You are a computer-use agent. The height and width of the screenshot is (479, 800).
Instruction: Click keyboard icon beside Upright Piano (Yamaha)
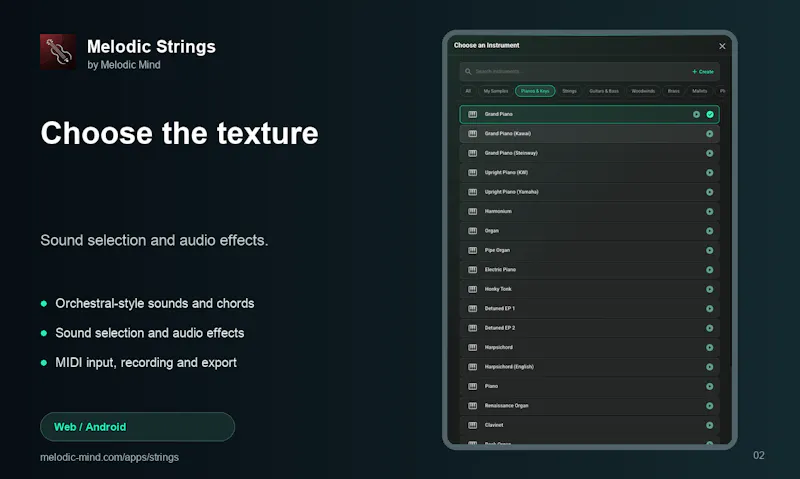[472, 192]
